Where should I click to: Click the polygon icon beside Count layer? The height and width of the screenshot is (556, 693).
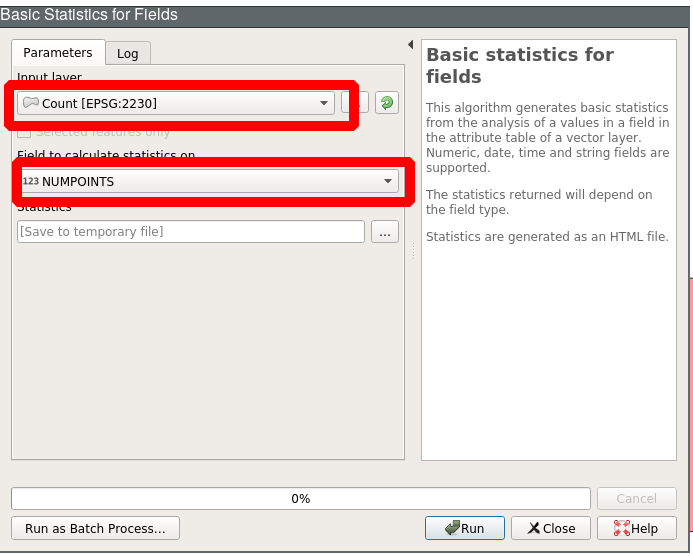click(30, 103)
